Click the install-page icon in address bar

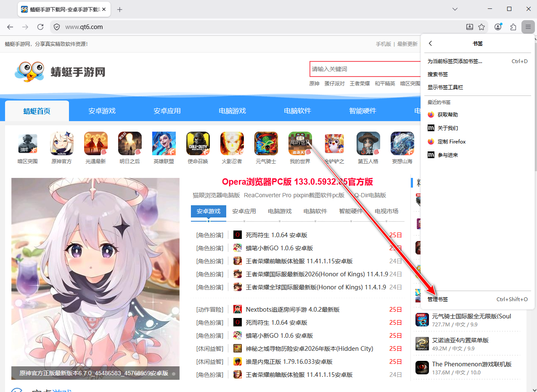click(470, 27)
